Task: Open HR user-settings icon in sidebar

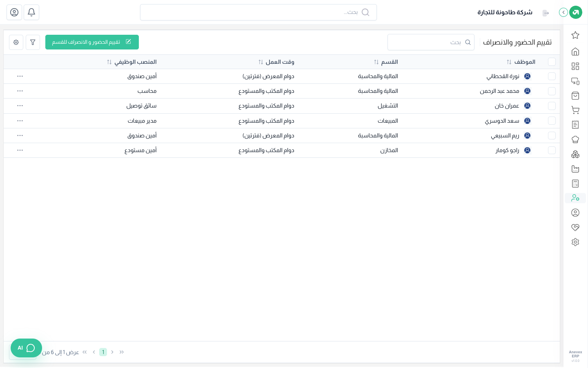Action: [575, 198]
